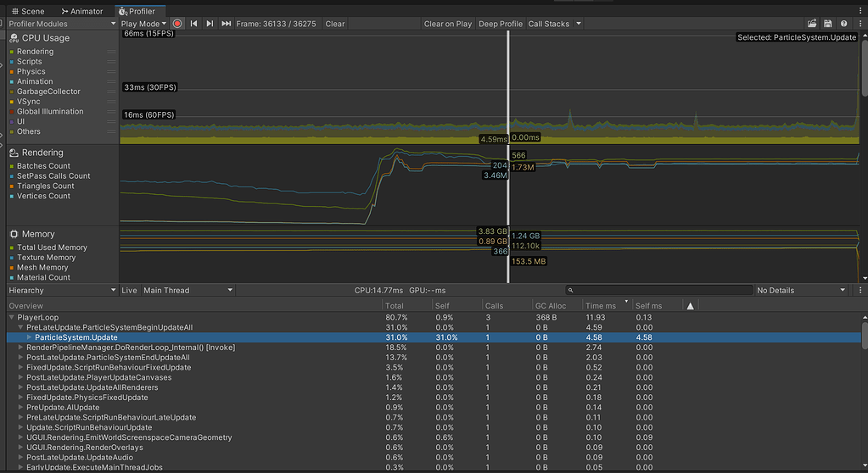The image size is (868, 473).
Task: Click the red Record profiling button
Action: click(177, 24)
